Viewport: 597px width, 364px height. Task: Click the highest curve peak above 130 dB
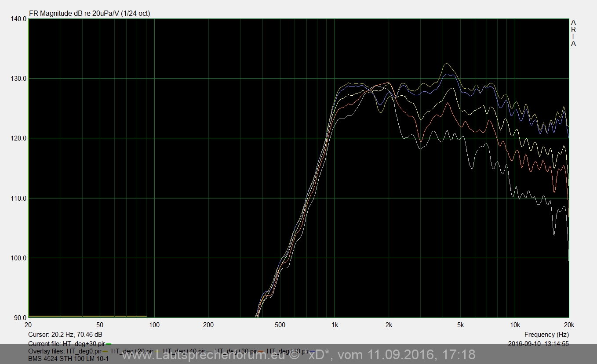447,63
